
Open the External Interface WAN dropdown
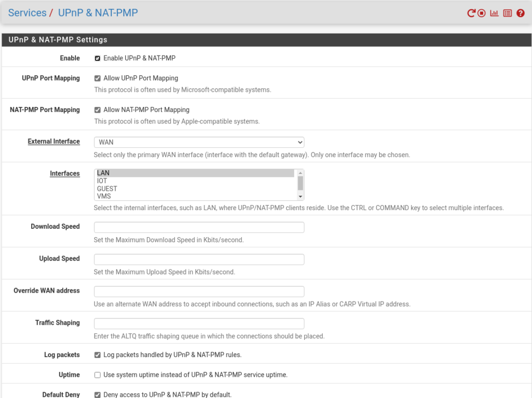point(198,142)
